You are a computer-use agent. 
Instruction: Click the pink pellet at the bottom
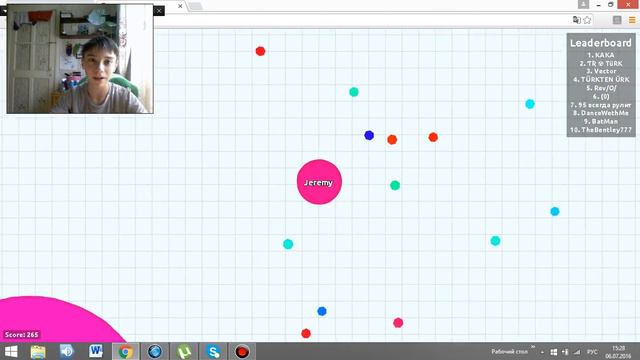(398, 323)
